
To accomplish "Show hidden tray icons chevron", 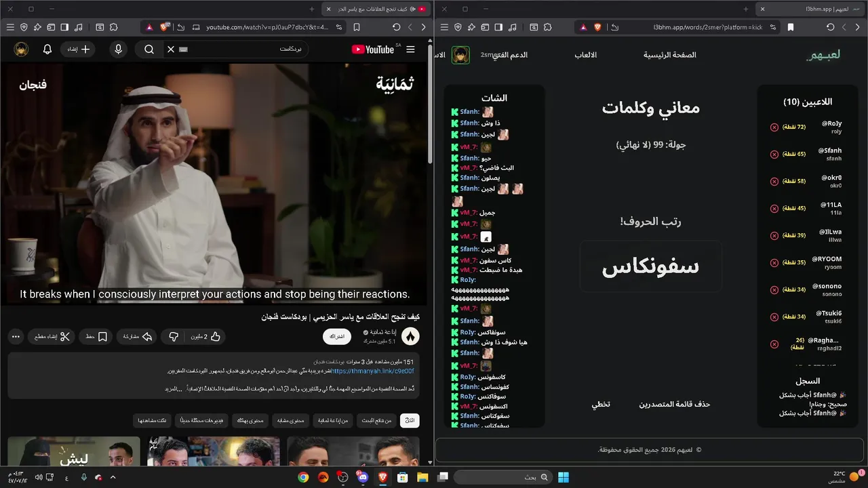I will click(113, 477).
